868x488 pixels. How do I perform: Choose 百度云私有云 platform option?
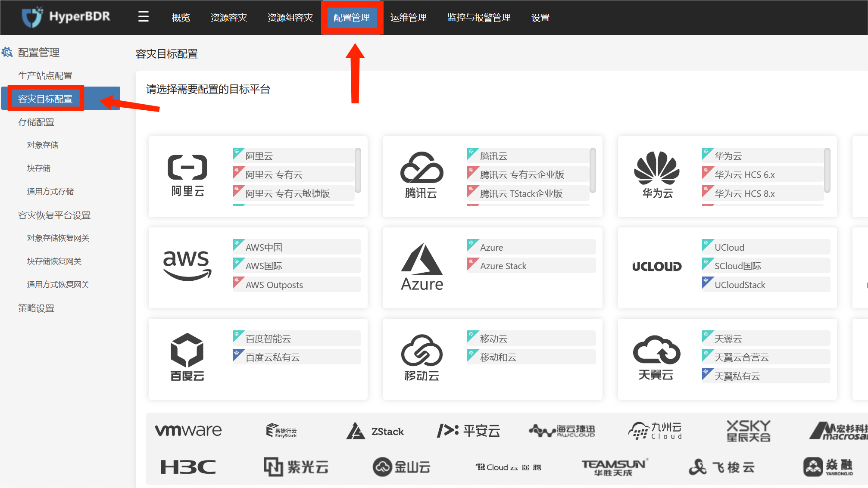click(x=297, y=357)
